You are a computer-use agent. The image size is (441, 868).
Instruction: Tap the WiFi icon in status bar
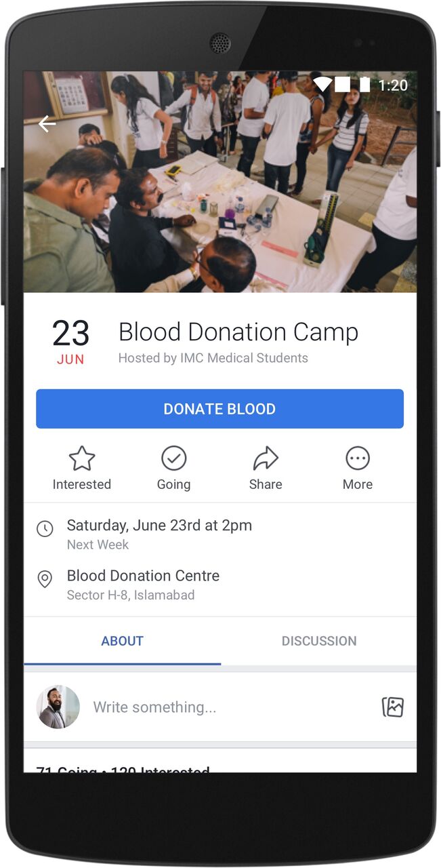tap(323, 85)
